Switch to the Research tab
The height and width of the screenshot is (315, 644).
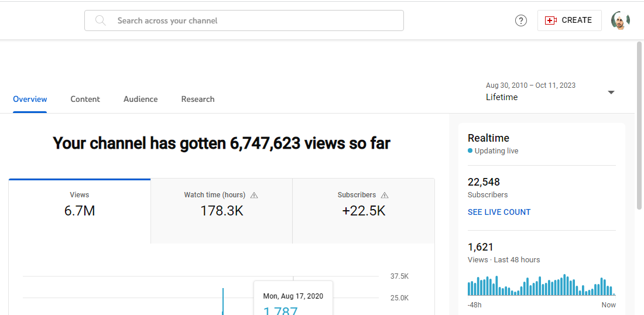pyautogui.click(x=198, y=99)
